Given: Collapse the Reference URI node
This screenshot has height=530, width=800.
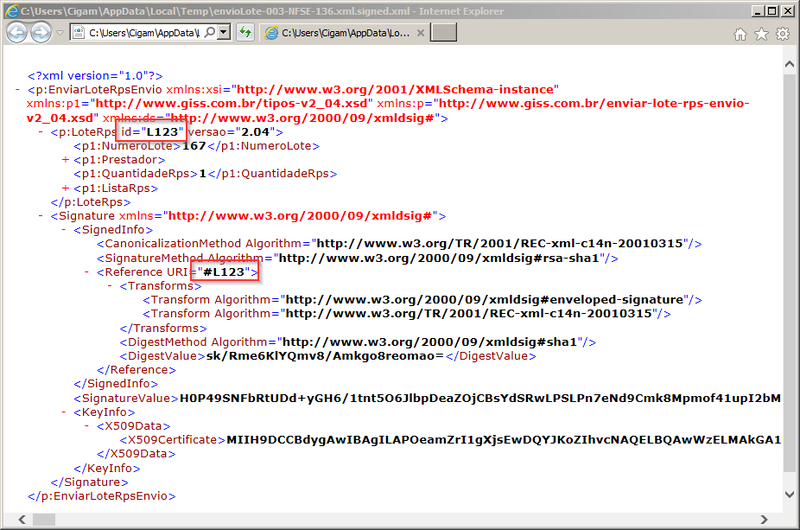Looking at the screenshot, I should click(x=87, y=272).
